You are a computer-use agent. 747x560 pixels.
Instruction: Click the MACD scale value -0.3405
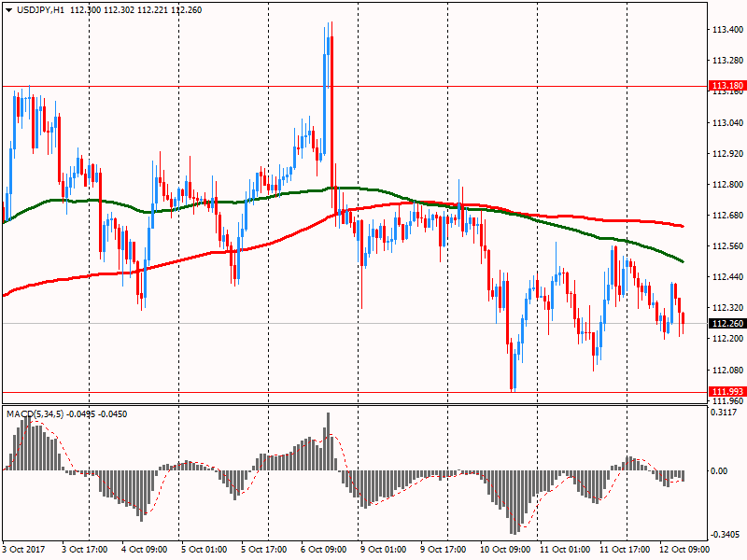coord(725,535)
